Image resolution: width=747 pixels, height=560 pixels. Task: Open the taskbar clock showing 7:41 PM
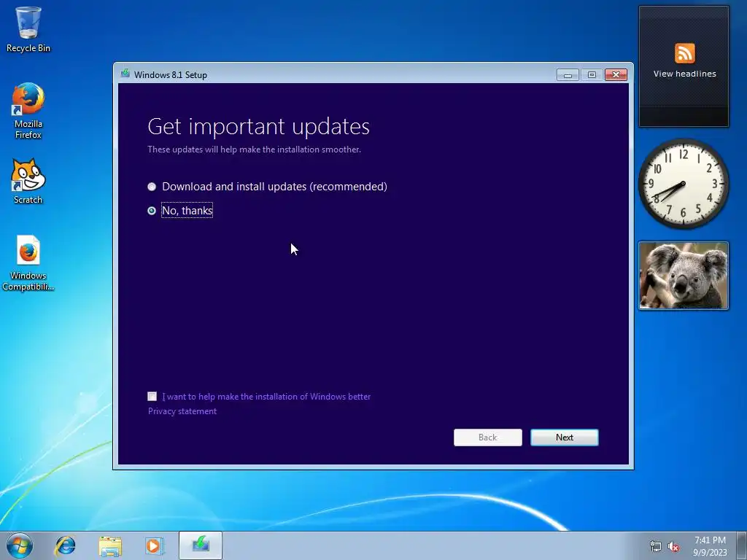(710, 545)
